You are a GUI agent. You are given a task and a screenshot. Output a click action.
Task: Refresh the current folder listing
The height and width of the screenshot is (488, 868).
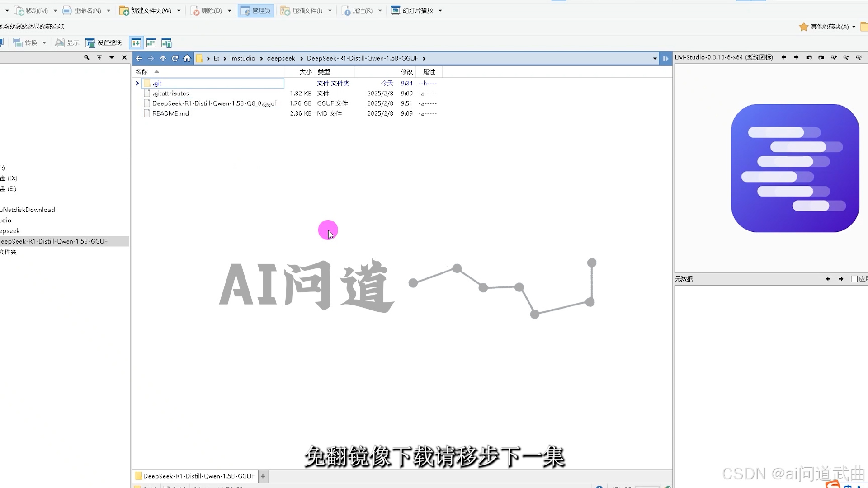coord(175,58)
